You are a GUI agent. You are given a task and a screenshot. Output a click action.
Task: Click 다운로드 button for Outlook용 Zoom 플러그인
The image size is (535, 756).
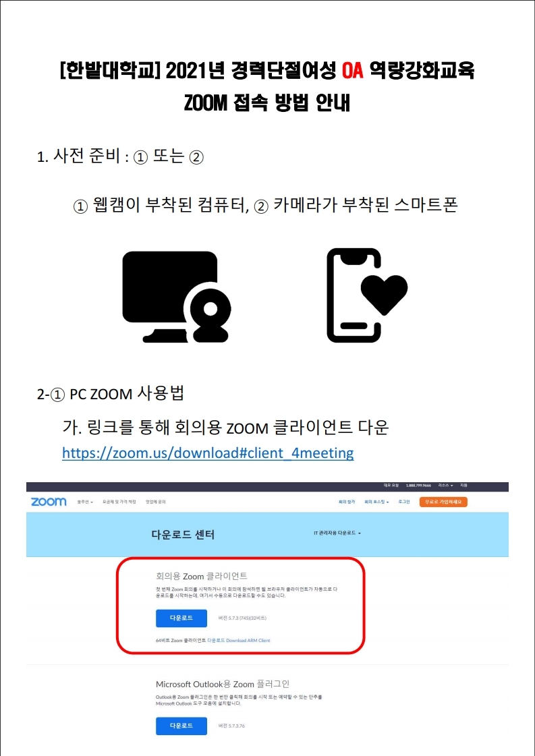click(181, 726)
